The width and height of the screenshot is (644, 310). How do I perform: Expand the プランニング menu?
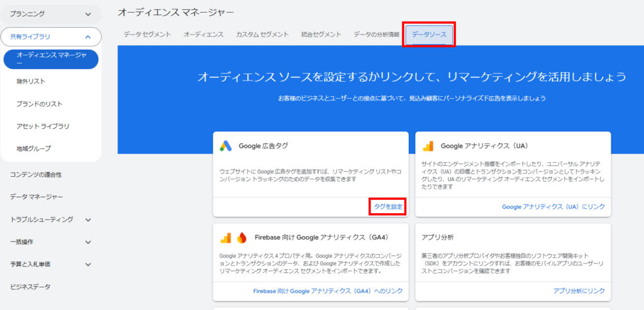tap(87, 13)
